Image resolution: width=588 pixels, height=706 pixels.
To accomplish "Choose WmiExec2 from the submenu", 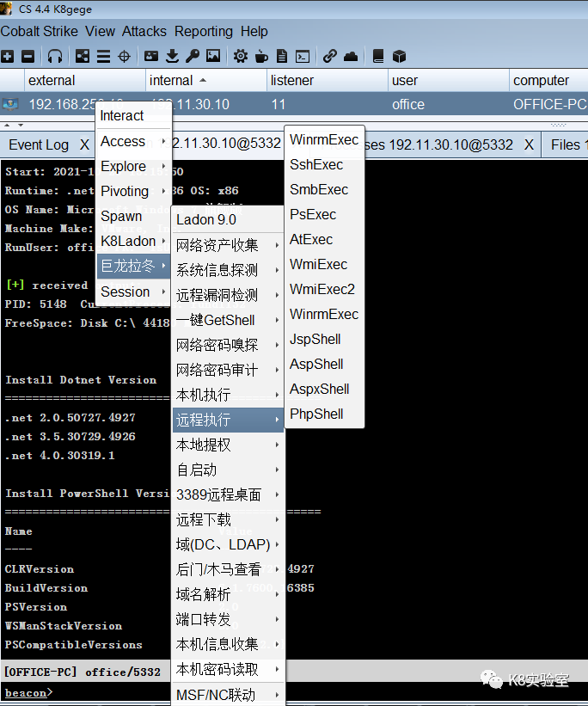I will pos(324,289).
